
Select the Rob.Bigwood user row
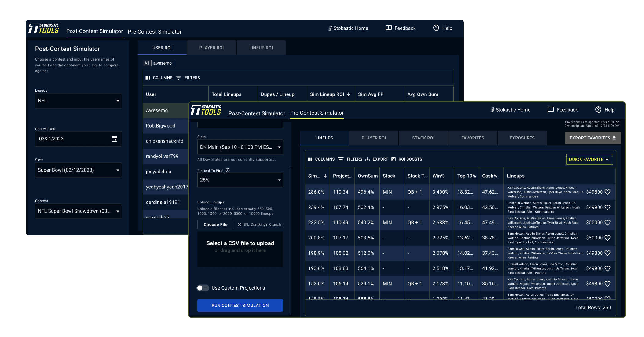pos(166,126)
